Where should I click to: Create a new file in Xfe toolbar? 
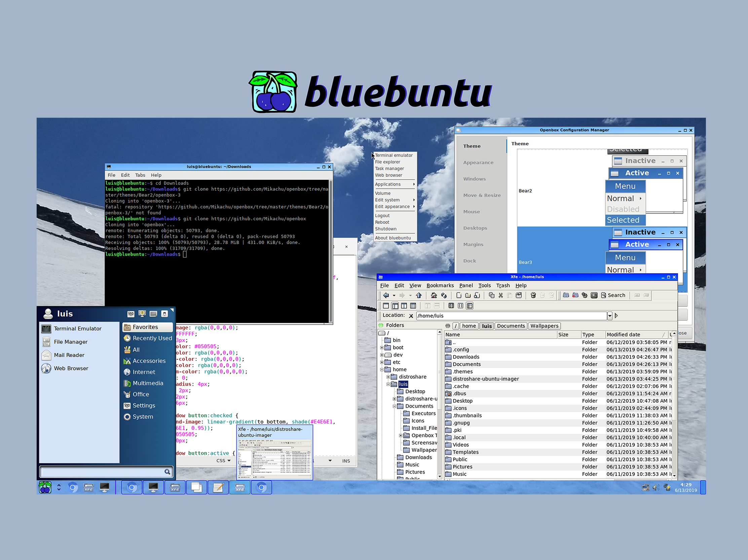459,295
